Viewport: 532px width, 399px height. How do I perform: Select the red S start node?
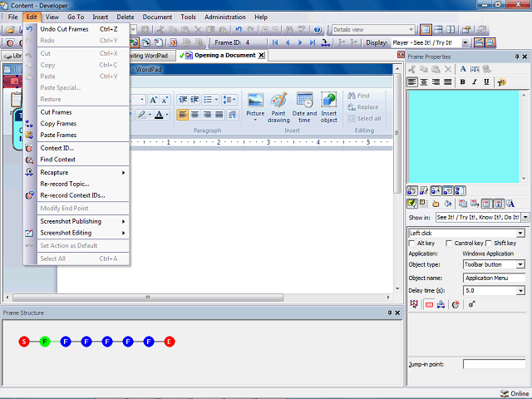24,342
